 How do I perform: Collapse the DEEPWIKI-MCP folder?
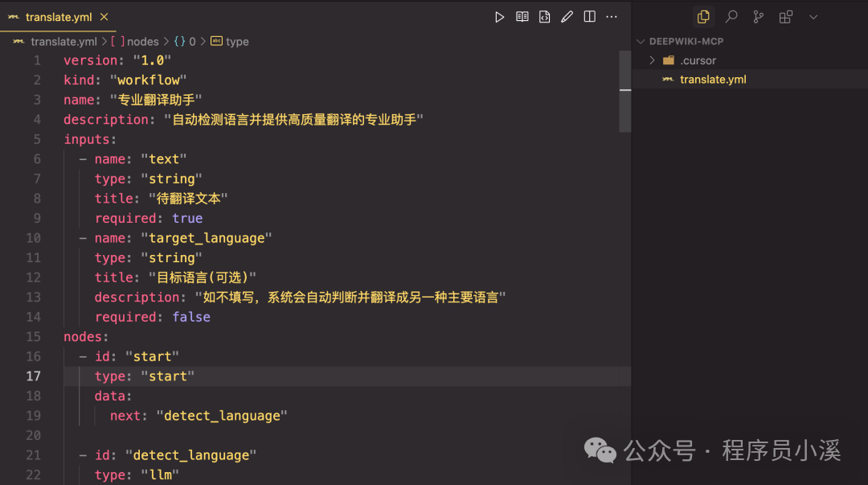pyautogui.click(x=641, y=40)
